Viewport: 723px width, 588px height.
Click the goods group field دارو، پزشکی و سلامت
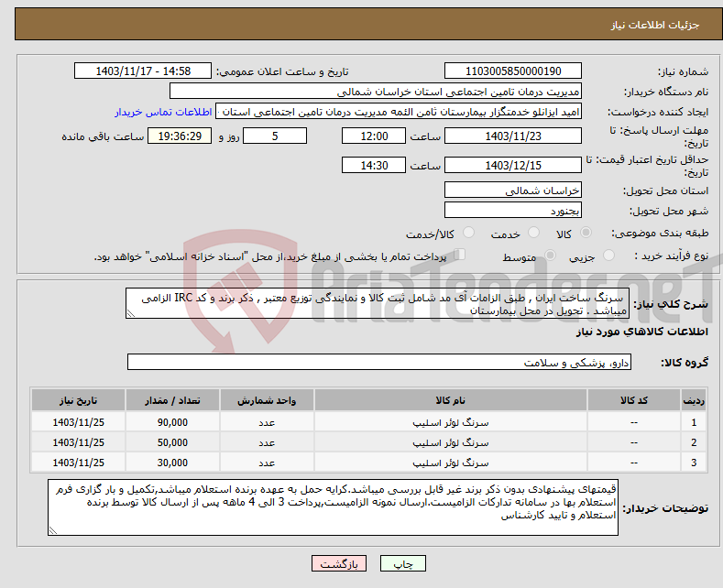pos(379,362)
